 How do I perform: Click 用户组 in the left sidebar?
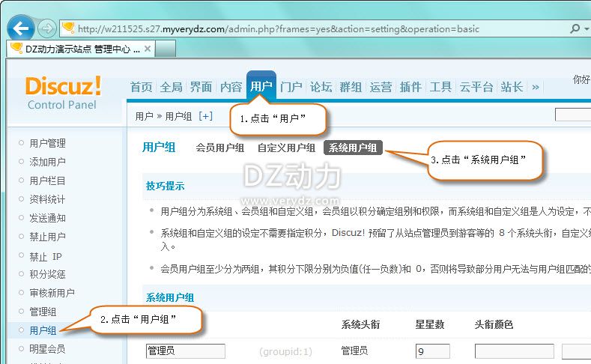pos(42,330)
